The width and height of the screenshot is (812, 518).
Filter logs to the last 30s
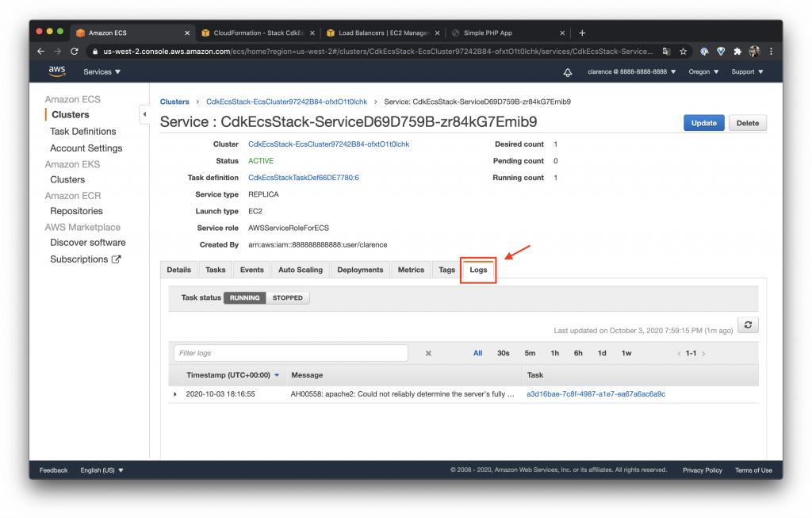click(x=504, y=353)
